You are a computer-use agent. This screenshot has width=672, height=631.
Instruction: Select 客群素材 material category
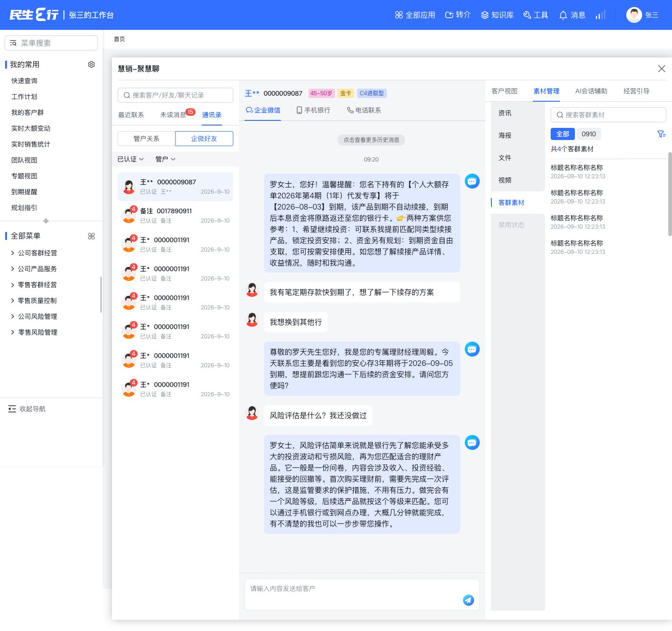(x=518, y=203)
